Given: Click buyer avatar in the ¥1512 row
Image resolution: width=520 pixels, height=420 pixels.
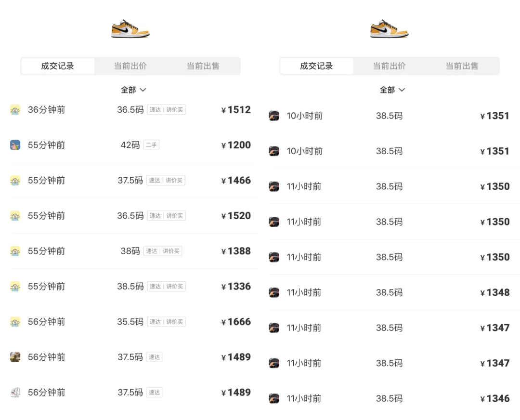Looking at the screenshot, I should [x=15, y=110].
